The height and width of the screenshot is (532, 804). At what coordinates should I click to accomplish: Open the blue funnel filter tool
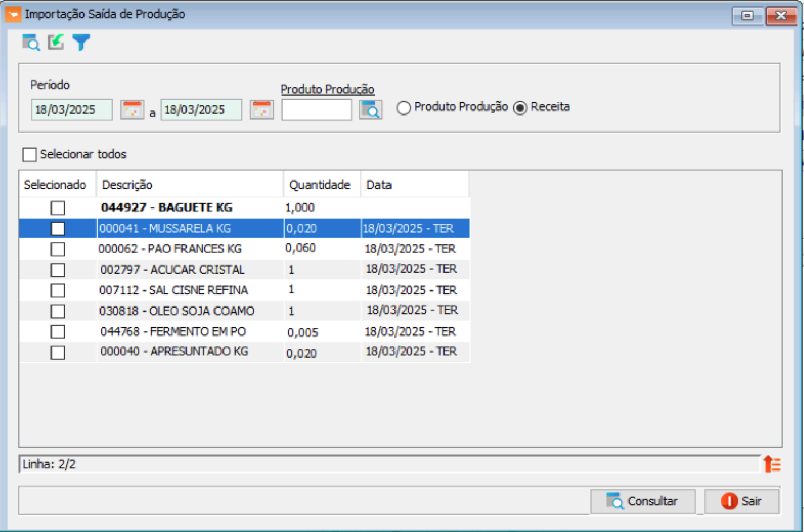81,42
